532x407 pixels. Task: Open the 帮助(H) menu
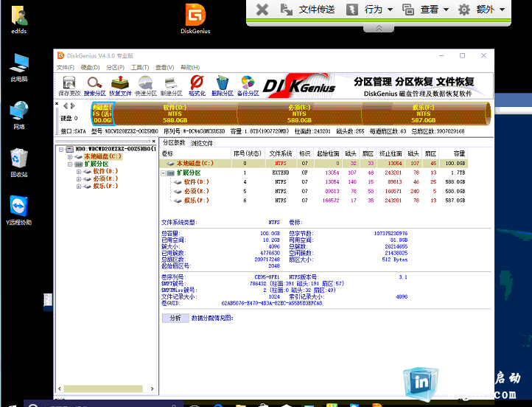(x=190, y=67)
